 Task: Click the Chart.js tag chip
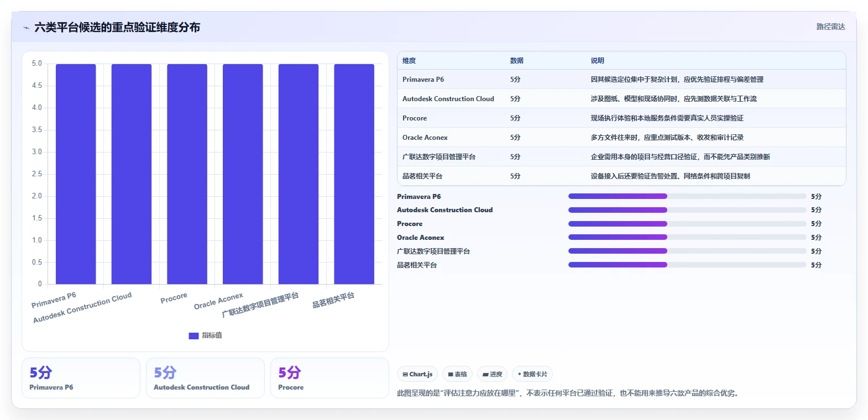[x=417, y=374]
